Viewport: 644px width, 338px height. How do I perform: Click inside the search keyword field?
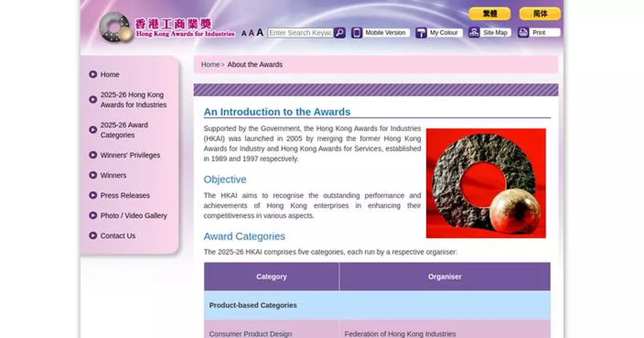click(299, 33)
